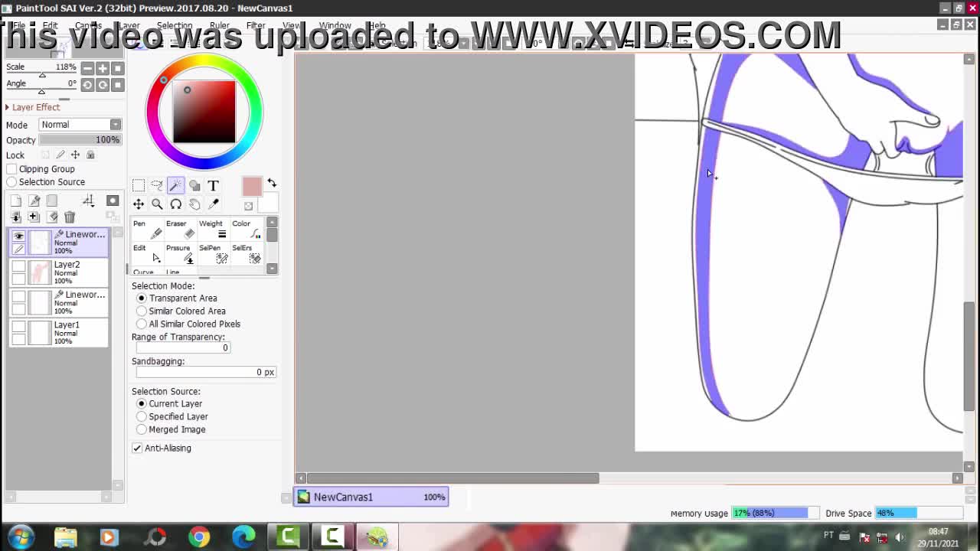
Task: Pick the Lasso selection tool
Action: pyautogui.click(x=157, y=185)
